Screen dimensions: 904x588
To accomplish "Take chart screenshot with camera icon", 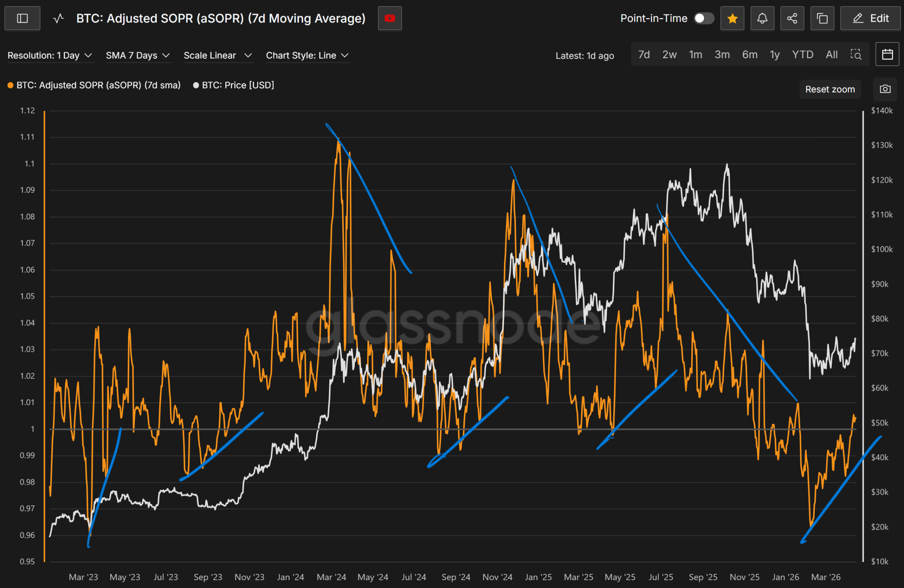I will [x=885, y=89].
